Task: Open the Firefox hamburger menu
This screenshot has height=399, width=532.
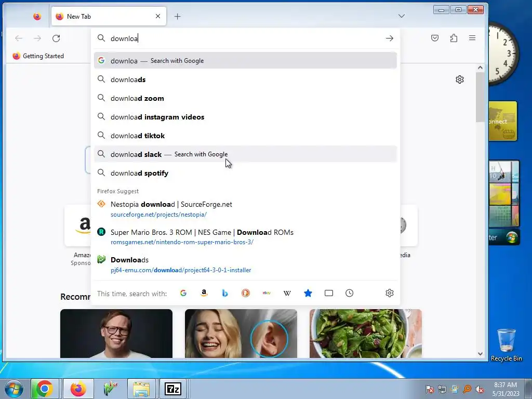Action: pyautogui.click(x=472, y=38)
